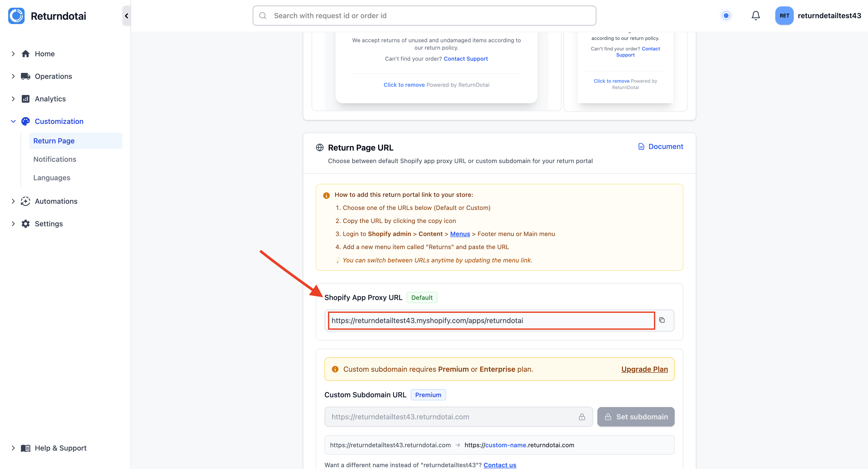Click the Returndotai logo icon

pyautogui.click(x=16, y=16)
